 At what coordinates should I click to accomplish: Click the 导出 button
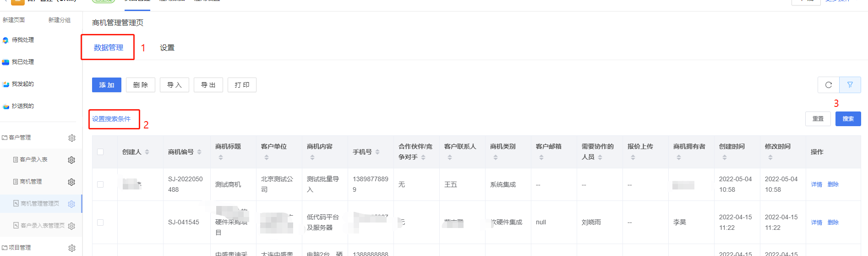[x=208, y=85]
